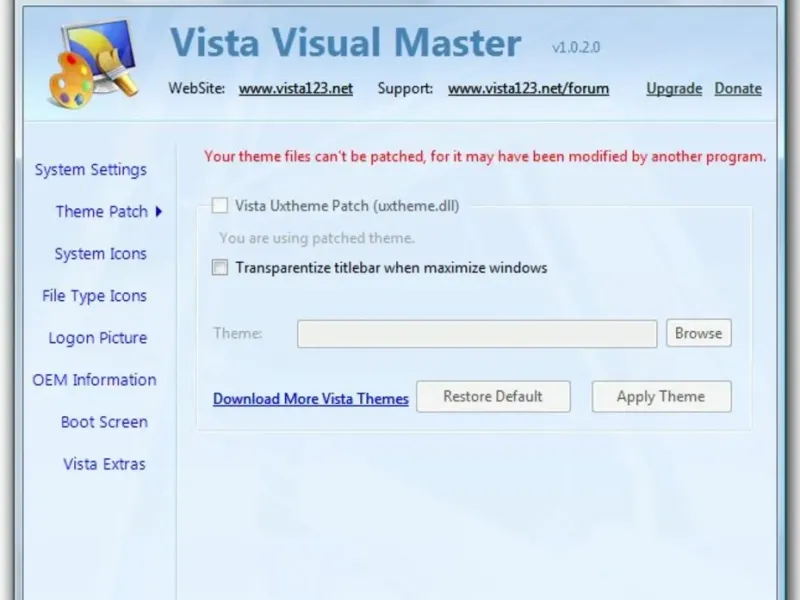The image size is (800, 600).
Task: Click the Upgrade link
Action: coord(674,89)
